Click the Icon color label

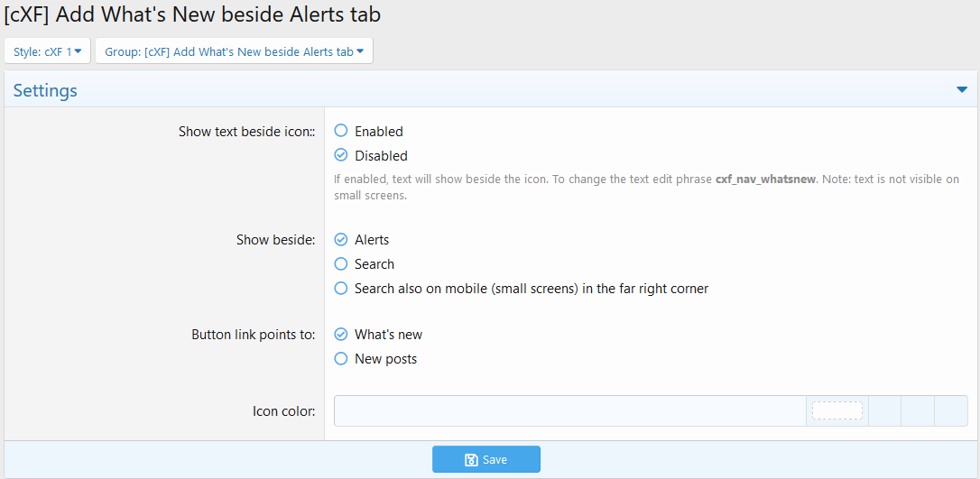coord(283,411)
